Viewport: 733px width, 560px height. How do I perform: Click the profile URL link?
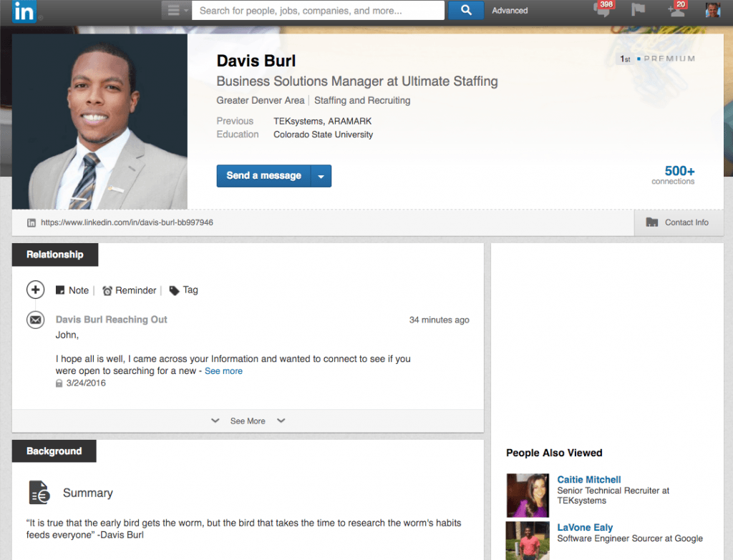pos(127,222)
